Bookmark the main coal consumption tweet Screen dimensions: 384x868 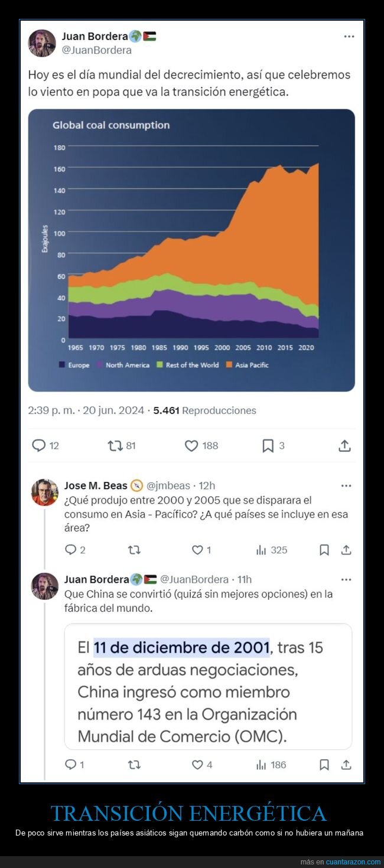[265, 446]
